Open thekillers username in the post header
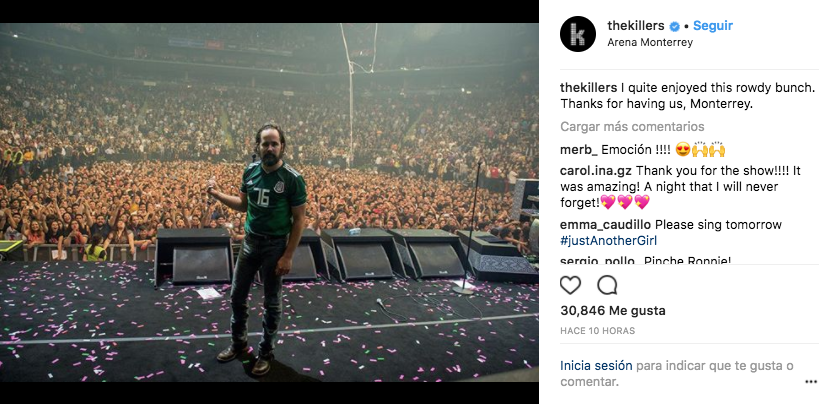839x404 pixels. tap(635, 25)
